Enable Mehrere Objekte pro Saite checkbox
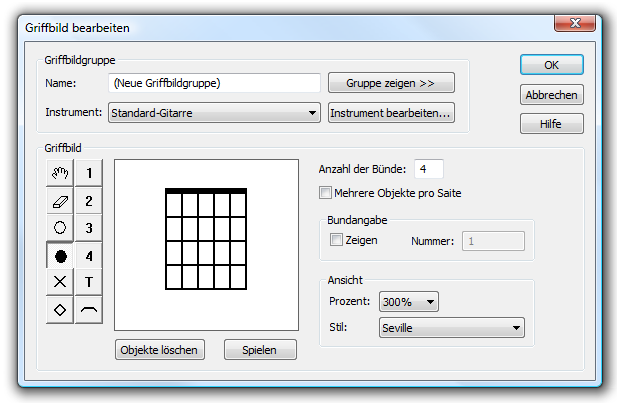625x411 pixels. tap(325, 193)
